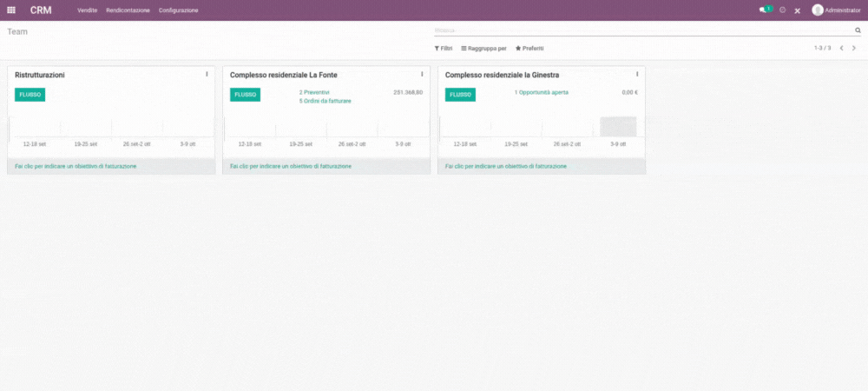Expand the Filtri dropdown
This screenshot has width=868, height=391.
click(x=444, y=49)
